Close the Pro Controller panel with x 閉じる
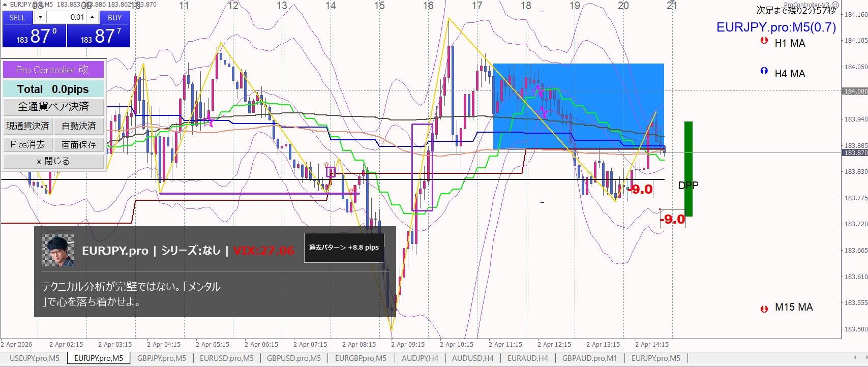The image size is (868, 367). [53, 161]
